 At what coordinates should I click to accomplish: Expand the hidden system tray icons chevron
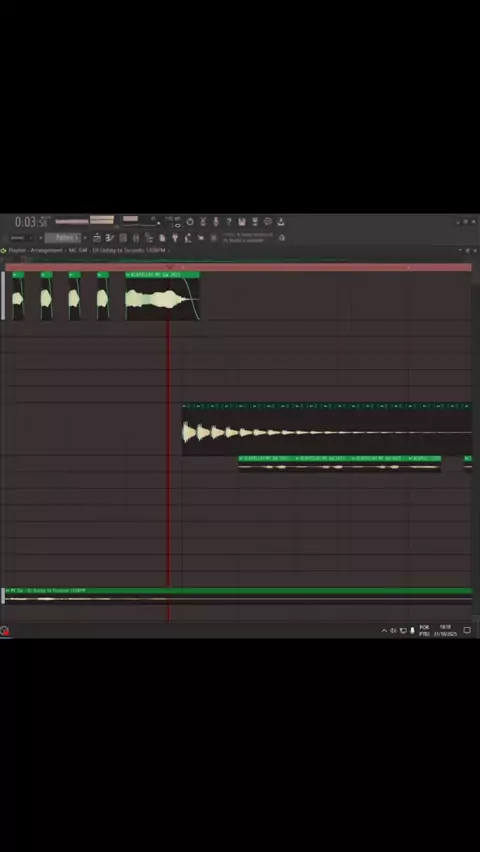tap(384, 631)
